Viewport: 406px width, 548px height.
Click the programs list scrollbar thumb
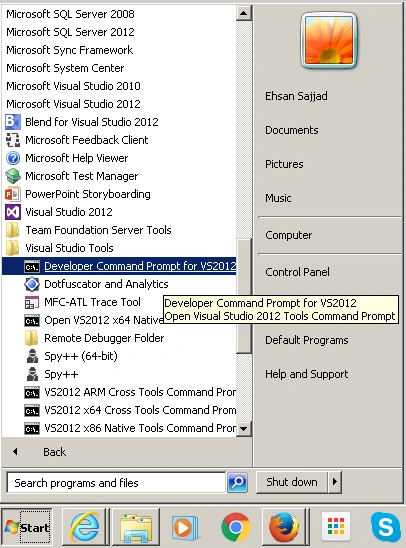tap(244, 296)
